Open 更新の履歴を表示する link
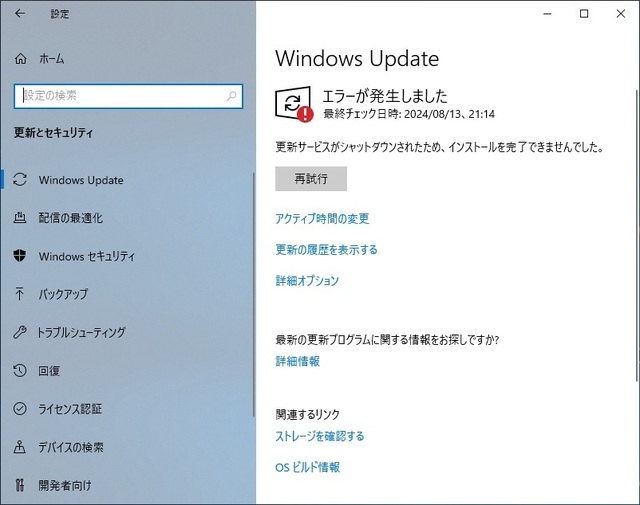The width and height of the screenshot is (640, 505). [326, 249]
